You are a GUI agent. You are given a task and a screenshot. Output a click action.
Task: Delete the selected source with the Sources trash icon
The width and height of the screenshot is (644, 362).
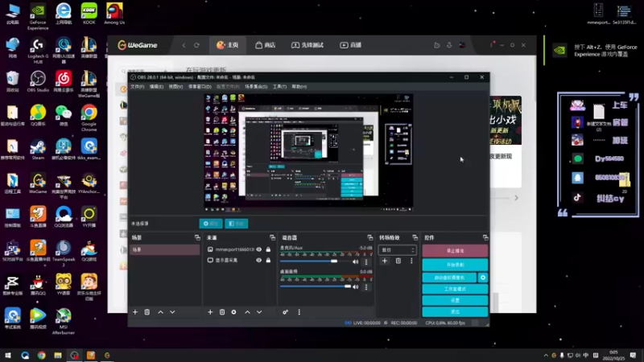click(222, 312)
